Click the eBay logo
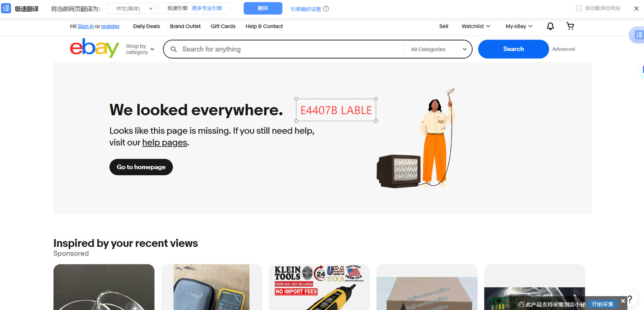The width and height of the screenshot is (644, 310). (x=95, y=48)
